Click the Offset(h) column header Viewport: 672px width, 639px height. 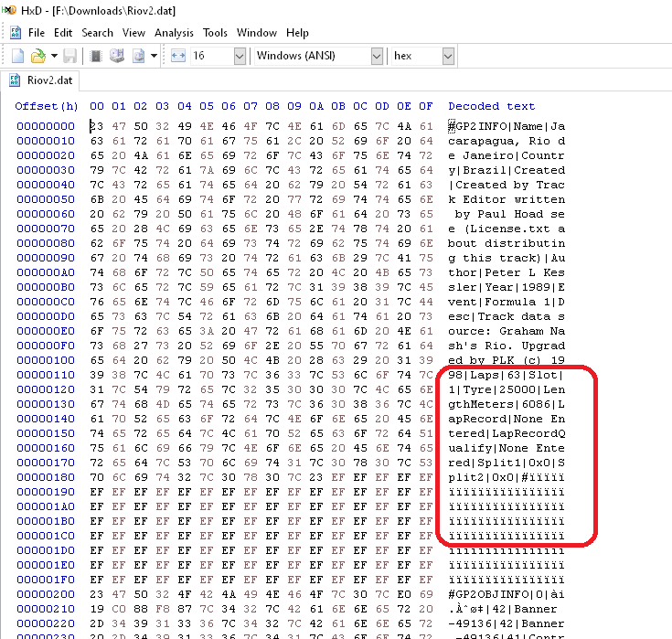point(47,106)
